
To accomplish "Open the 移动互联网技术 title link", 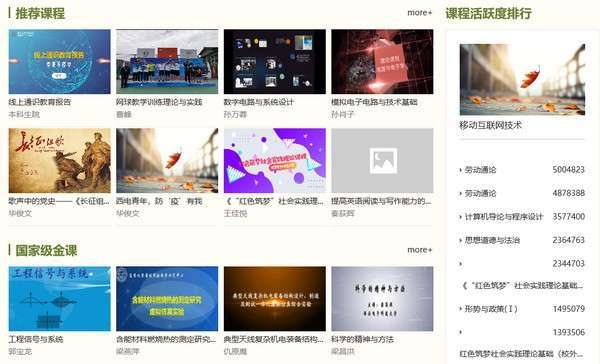I will tap(491, 125).
